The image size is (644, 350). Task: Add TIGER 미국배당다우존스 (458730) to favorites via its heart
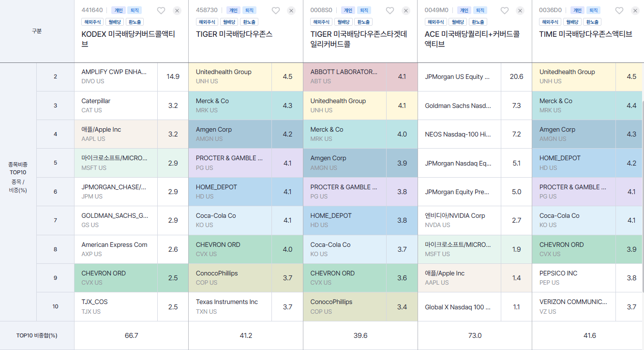coord(276,11)
